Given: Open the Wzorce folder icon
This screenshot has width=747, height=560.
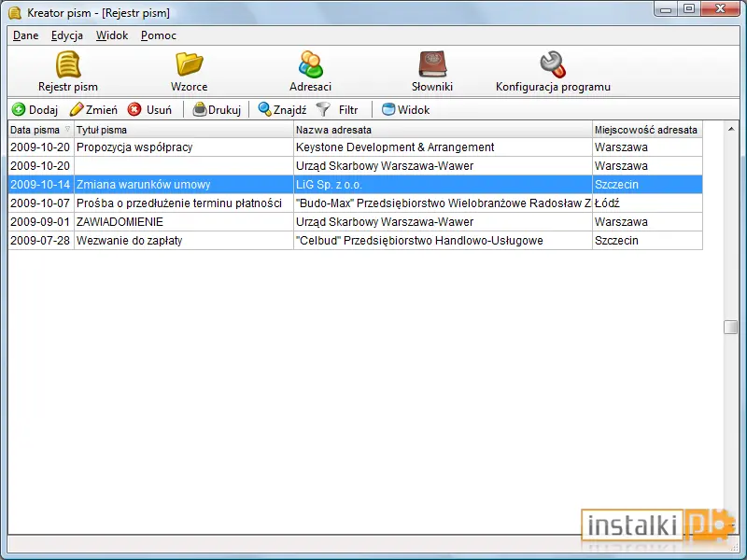Looking at the screenshot, I should click(x=190, y=64).
